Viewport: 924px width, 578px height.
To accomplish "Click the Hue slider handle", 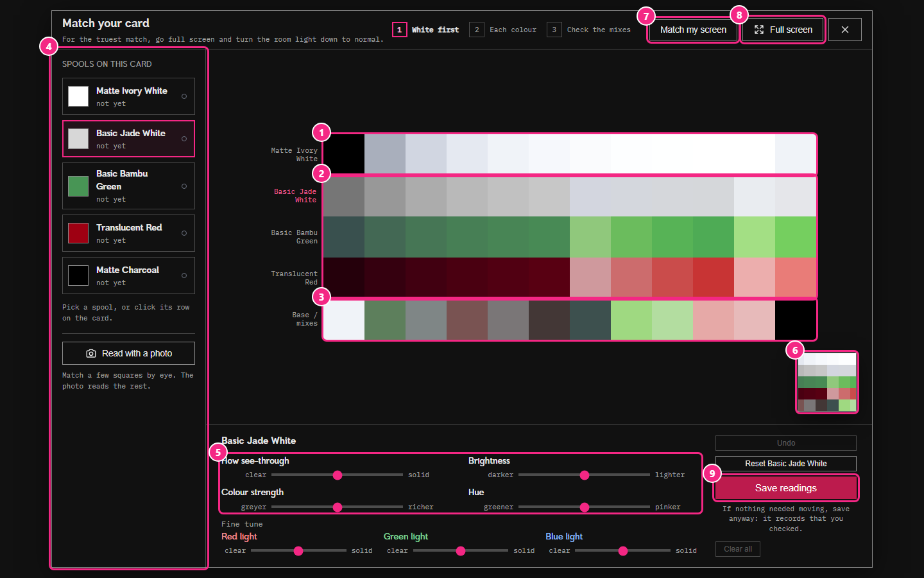I will [x=585, y=507].
